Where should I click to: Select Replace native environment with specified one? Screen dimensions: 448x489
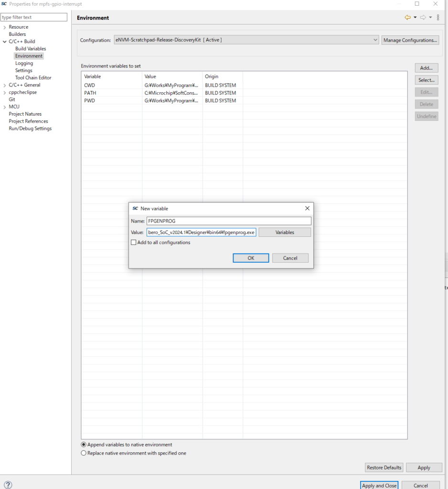click(84, 453)
